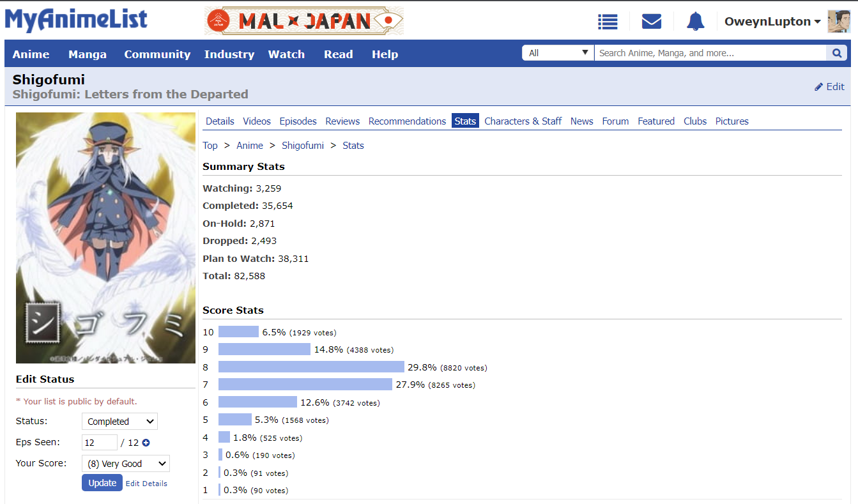Open the Watch menu
The height and width of the screenshot is (504, 858).
point(286,54)
